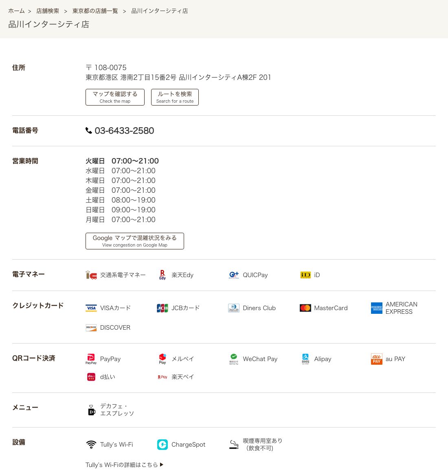This screenshot has width=448, height=476.
Task: Click ルートを検索 route search button
Action: point(175,97)
